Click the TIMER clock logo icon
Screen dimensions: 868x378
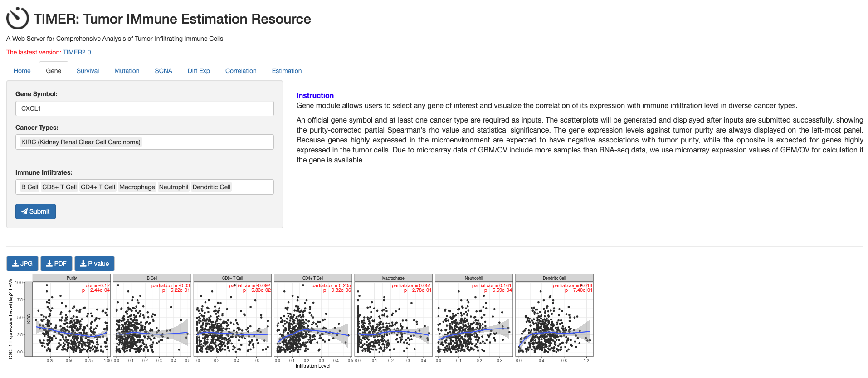[17, 18]
